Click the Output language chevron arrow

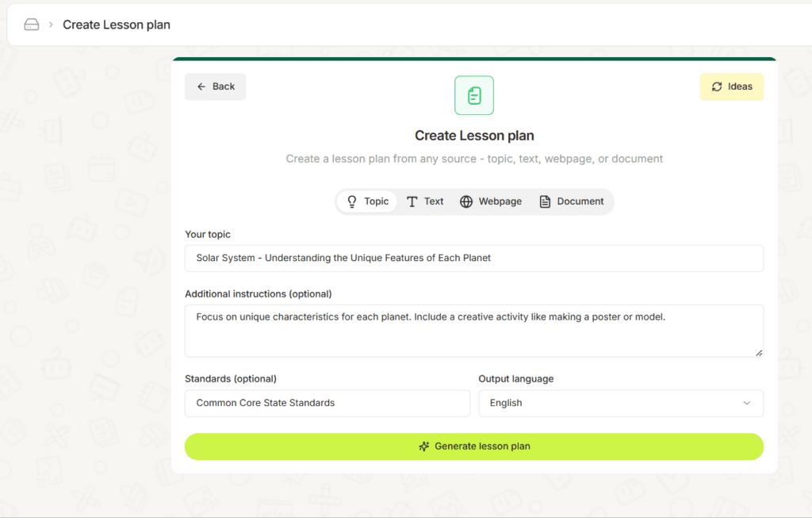coord(746,403)
